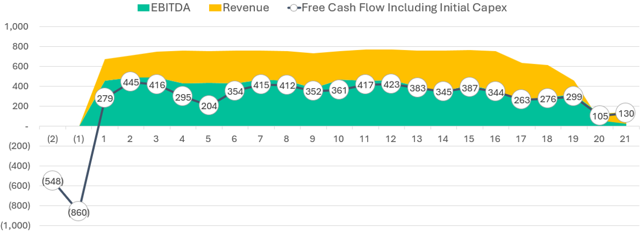This screenshot has height=234, width=644.
Task: Select the 387 data point marker
Action: coord(468,88)
